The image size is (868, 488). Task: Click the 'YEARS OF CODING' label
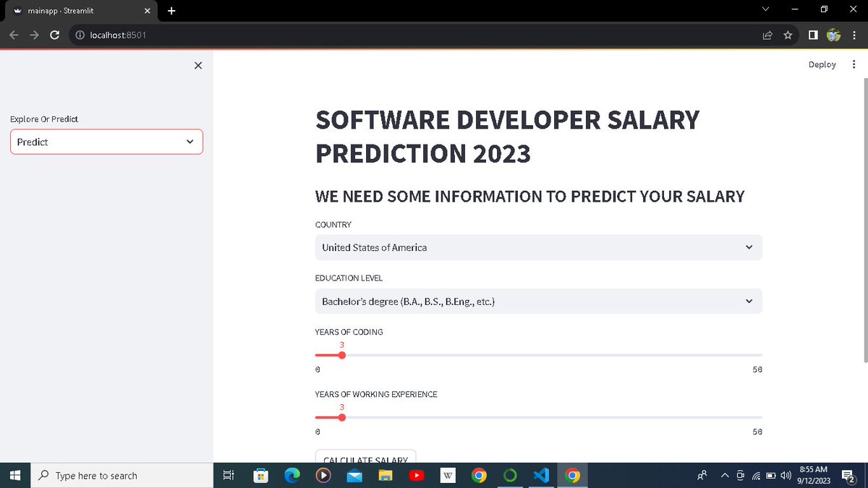(349, 332)
